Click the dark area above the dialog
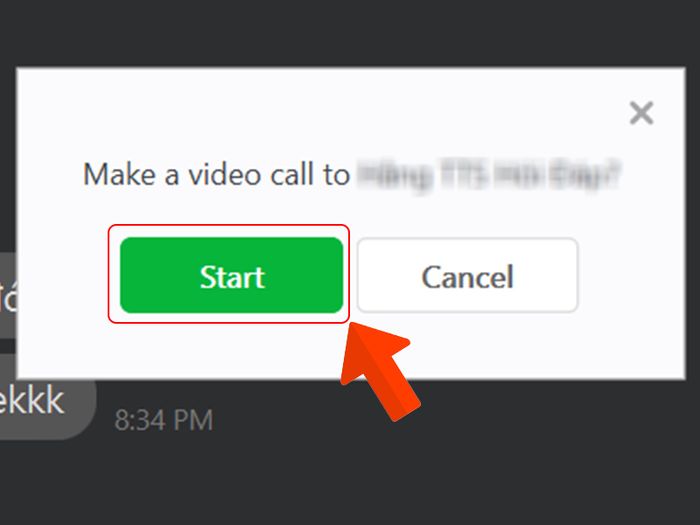Image resolution: width=700 pixels, height=525 pixels. (x=350, y=32)
